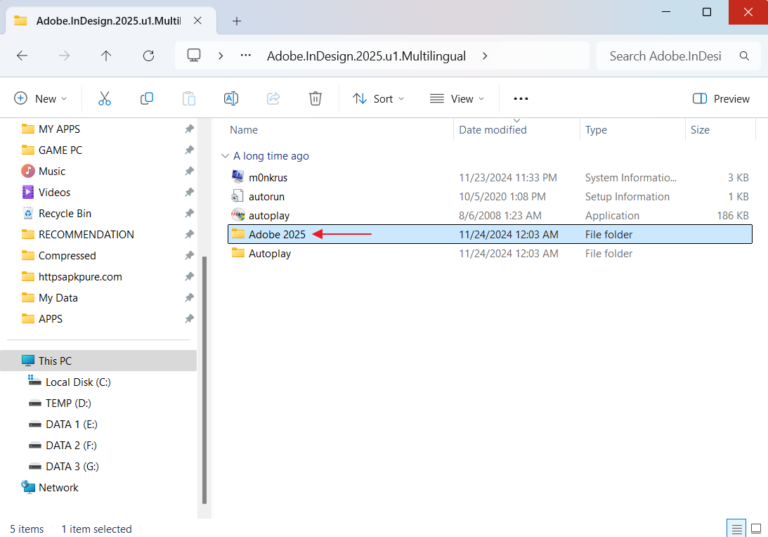
Task: Toggle the Preview pane button
Action: pyautogui.click(x=721, y=99)
